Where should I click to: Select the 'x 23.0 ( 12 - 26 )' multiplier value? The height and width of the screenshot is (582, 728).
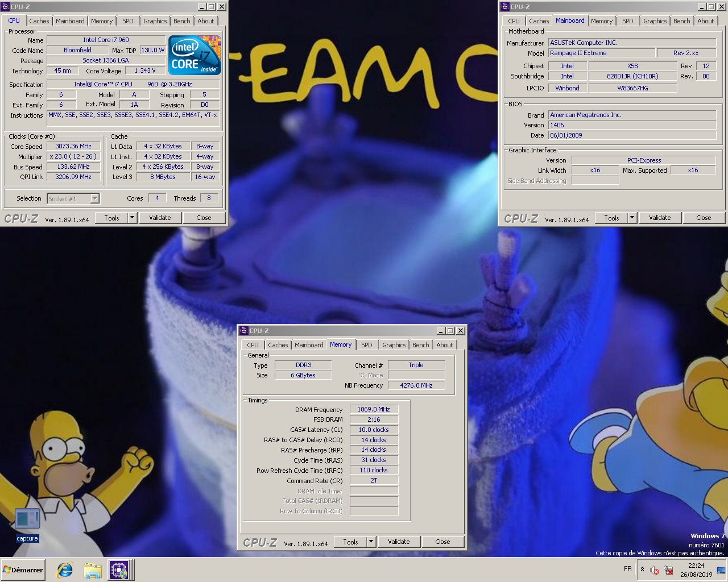(x=73, y=156)
